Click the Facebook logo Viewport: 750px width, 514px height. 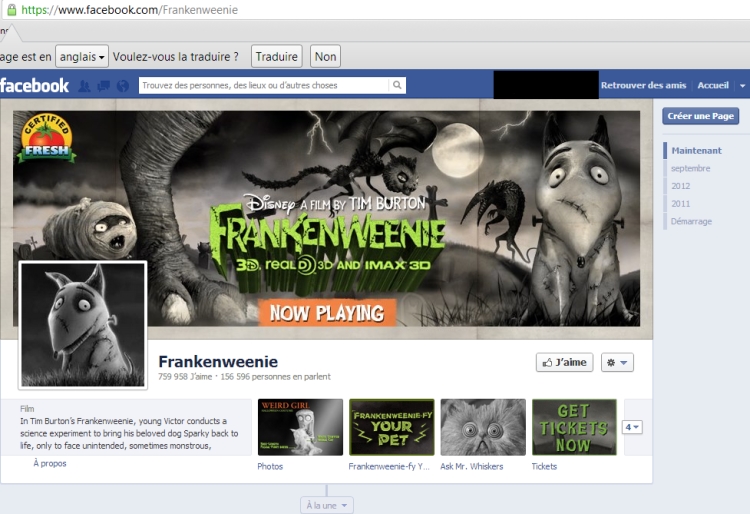click(x=34, y=86)
